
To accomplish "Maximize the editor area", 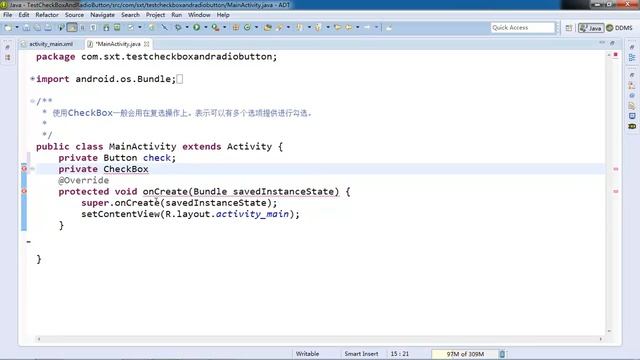I will click(x=612, y=42).
